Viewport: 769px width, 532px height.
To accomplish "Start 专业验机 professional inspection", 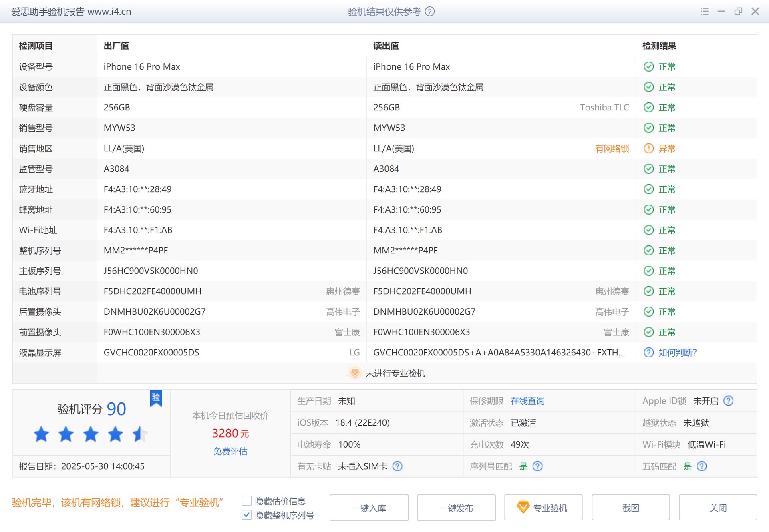I will (544, 508).
